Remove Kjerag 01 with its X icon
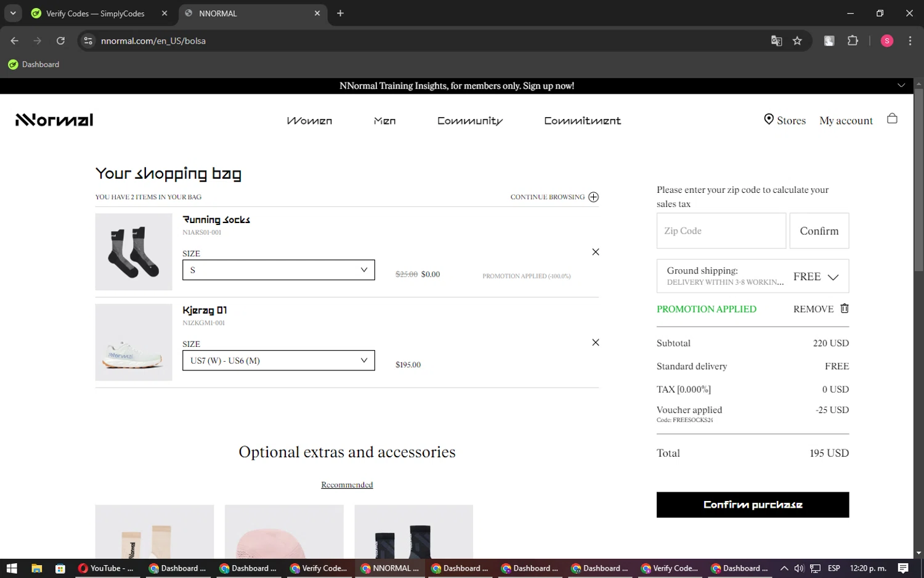Image resolution: width=924 pixels, height=578 pixels. pyautogui.click(x=596, y=343)
